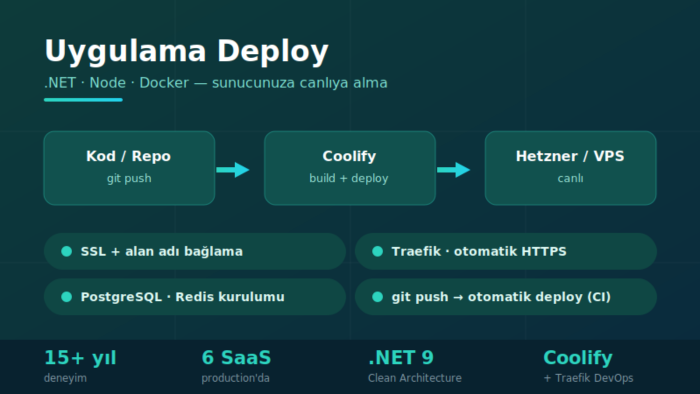Click the bullet dot beside PostgreSQL
This screenshot has height=394, width=700.
67,297
